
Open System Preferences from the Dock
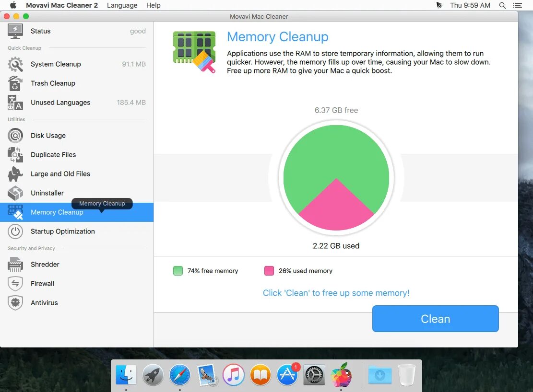click(314, 375)
